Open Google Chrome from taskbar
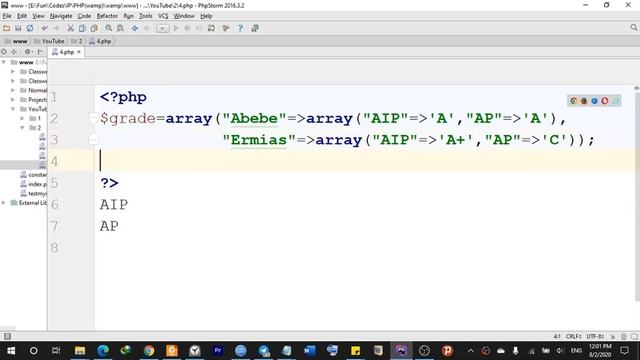This screenshot has height=360, width=640. click(x=149, y=351)
